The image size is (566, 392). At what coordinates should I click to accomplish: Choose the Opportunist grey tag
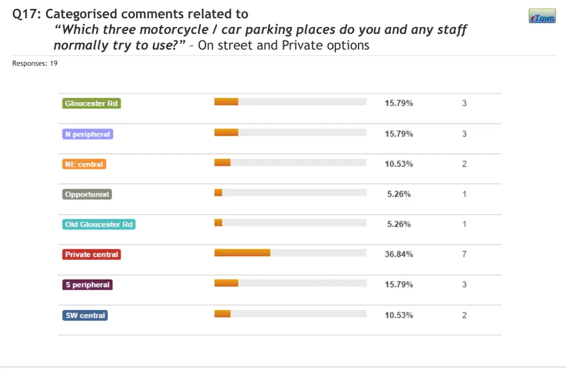pos(87,194)
